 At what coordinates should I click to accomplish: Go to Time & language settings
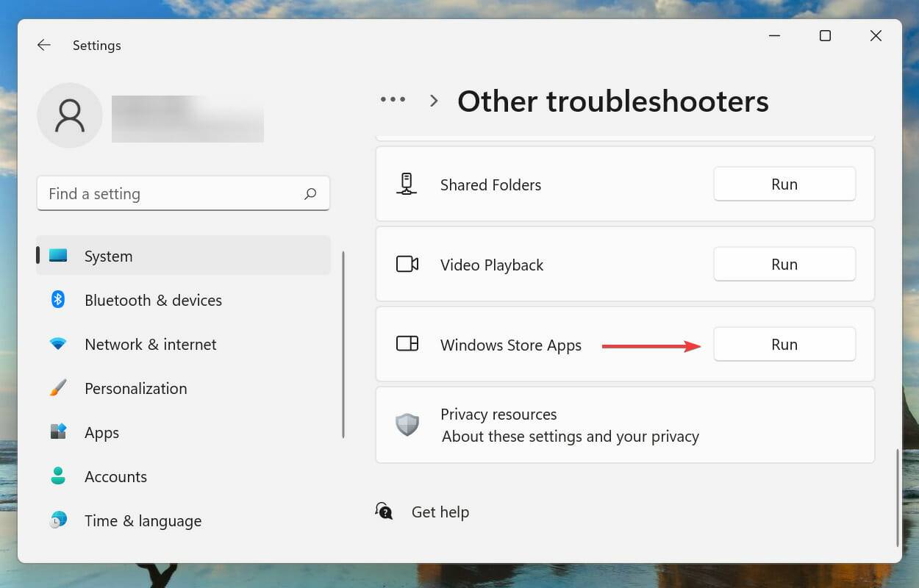coord(143,520)
